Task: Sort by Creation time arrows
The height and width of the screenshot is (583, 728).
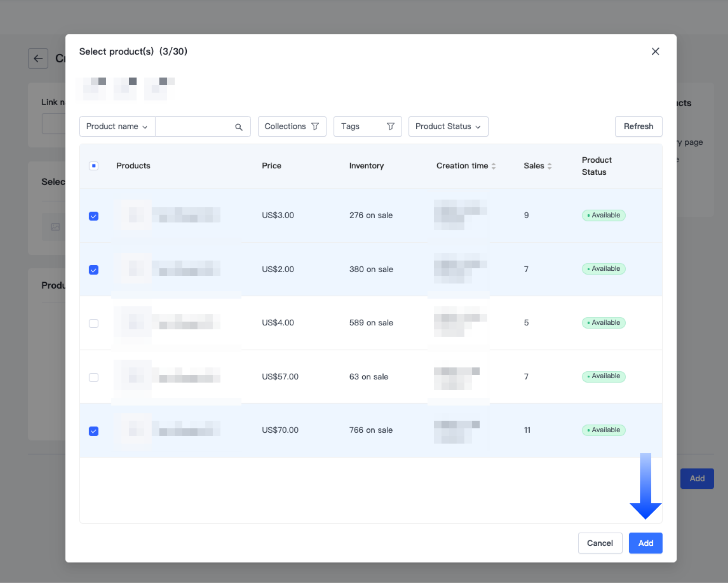Action: click(494, 166)
